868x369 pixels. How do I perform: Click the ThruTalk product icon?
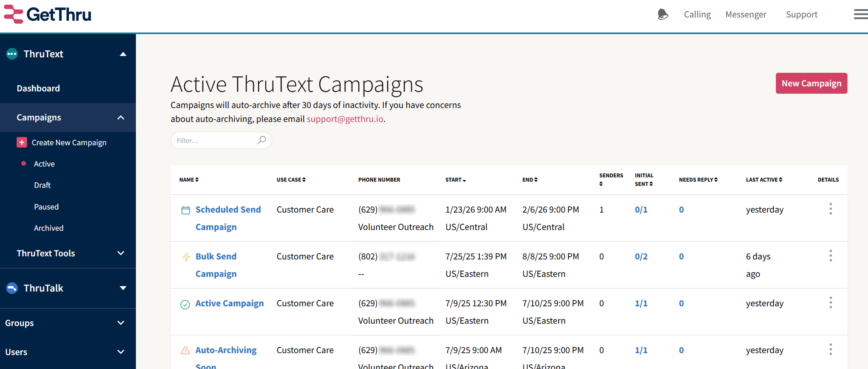coord(12,288)
